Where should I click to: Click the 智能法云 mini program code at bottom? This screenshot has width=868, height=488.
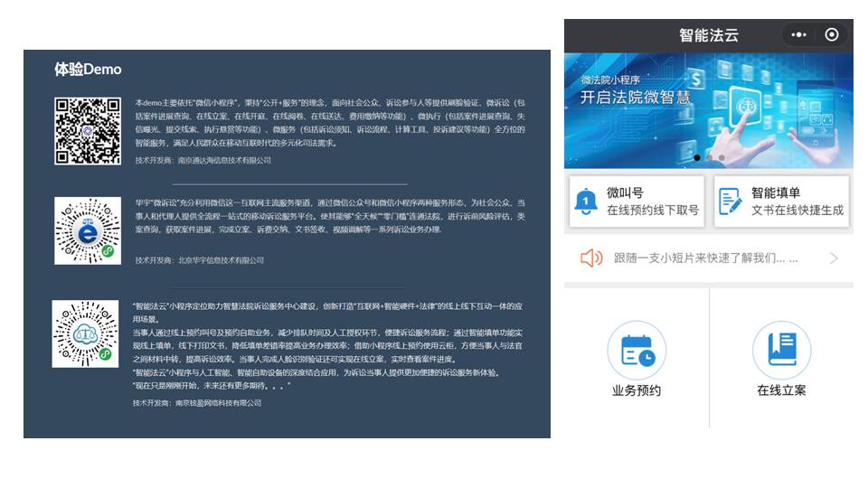tap(85, 333)
